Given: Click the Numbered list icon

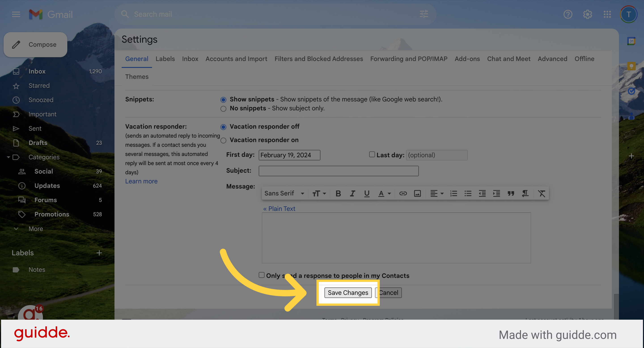Looking at the screenshot, I should (453, 193).
